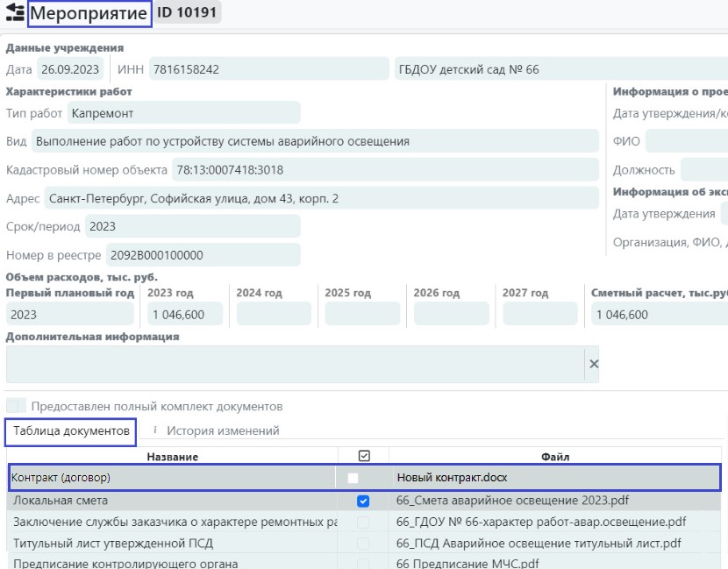Click the ИНН field with 7816158242
The width and height of the screenshot is (728, 569).
268,69
